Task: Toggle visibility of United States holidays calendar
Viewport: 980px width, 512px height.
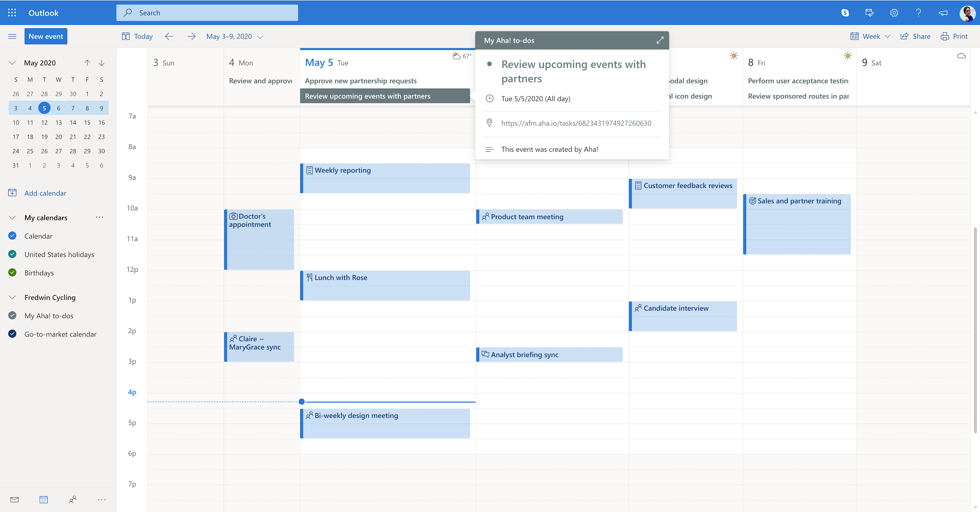Action: pos(12,254)
